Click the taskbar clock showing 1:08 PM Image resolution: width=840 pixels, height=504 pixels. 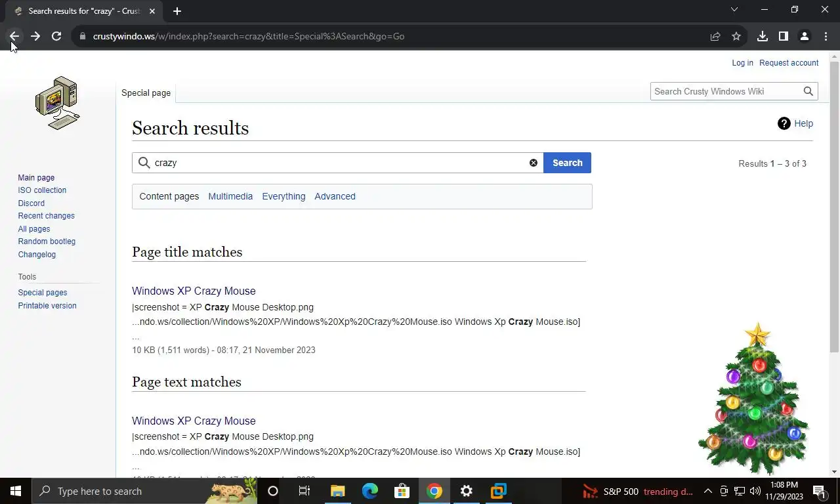point(784,491)
